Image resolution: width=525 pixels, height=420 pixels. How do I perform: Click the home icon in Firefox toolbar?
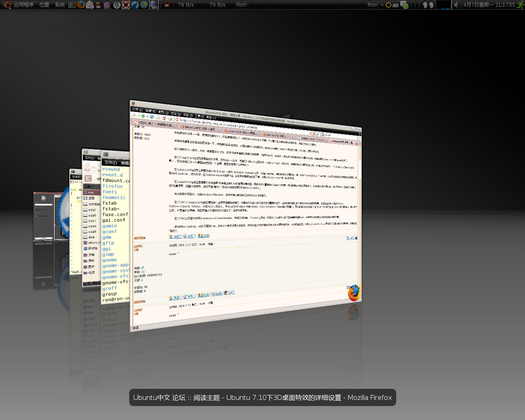point(164,118)
